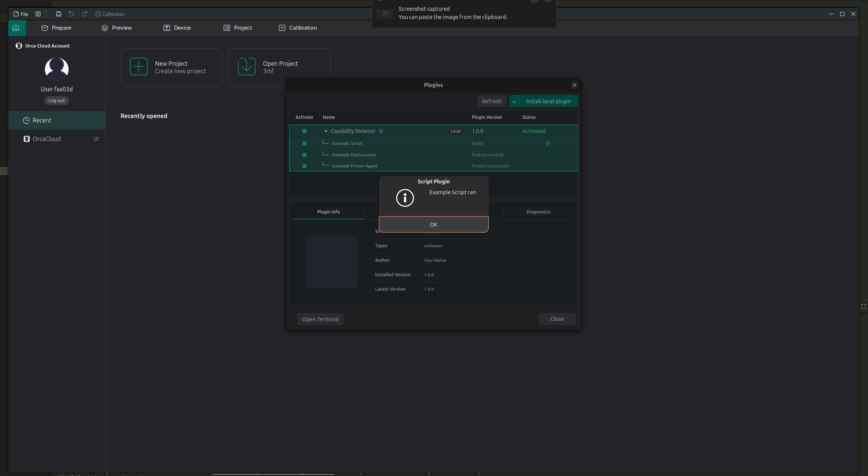Click the New Project plus icon
868x476 pixels.
[x=139, y=67]
